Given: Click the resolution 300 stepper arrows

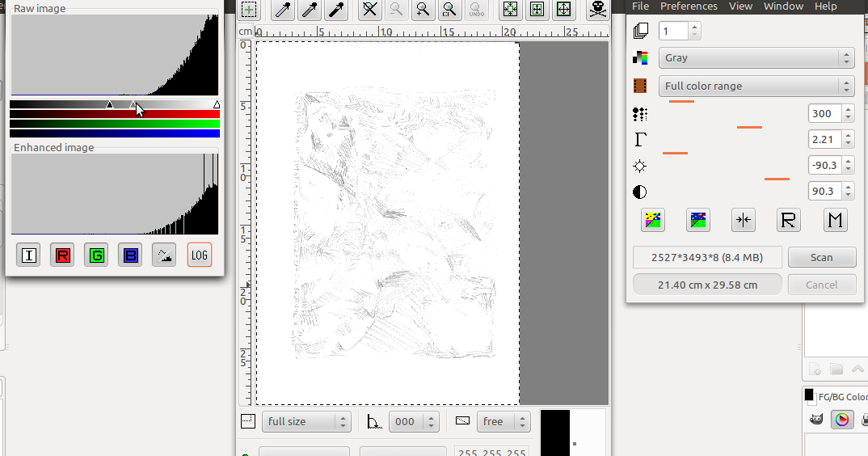Looking at the screenshot, I should coord(848,113).
